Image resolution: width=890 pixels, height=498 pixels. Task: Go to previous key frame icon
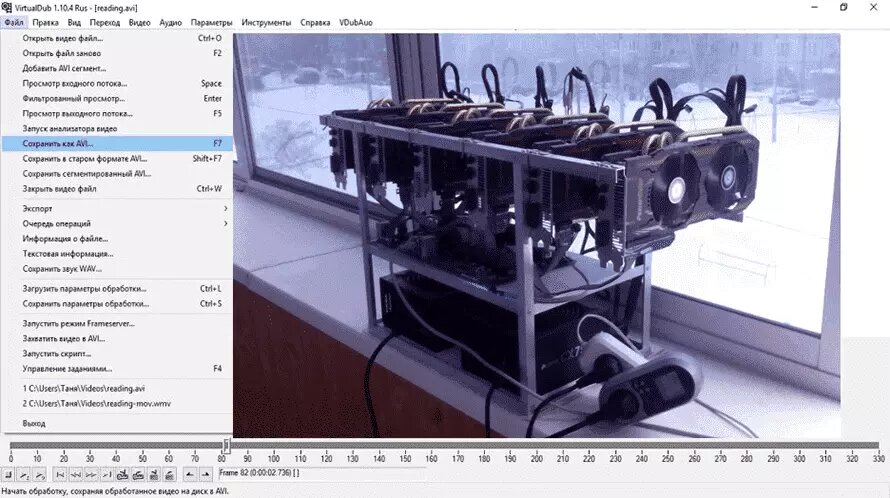(122, 474)
